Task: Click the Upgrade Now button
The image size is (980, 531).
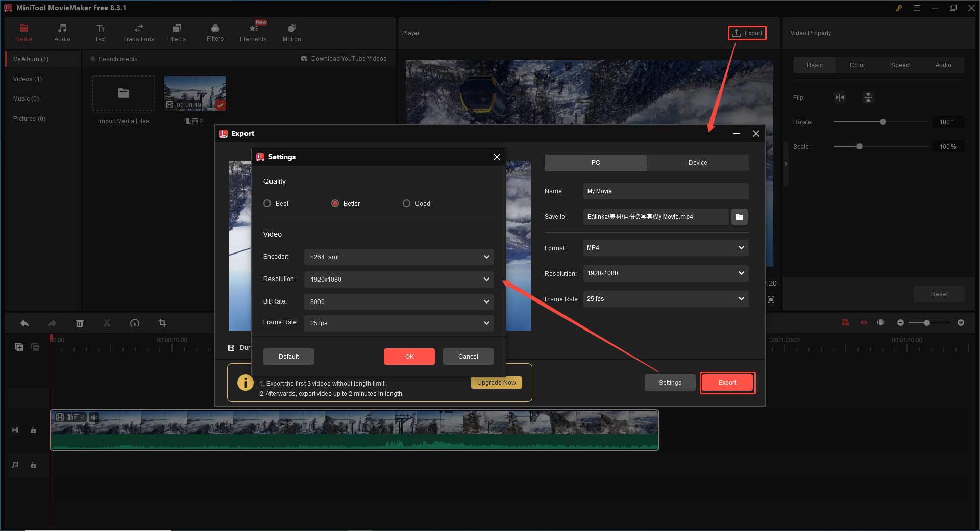Action: (x=496, y=382)
